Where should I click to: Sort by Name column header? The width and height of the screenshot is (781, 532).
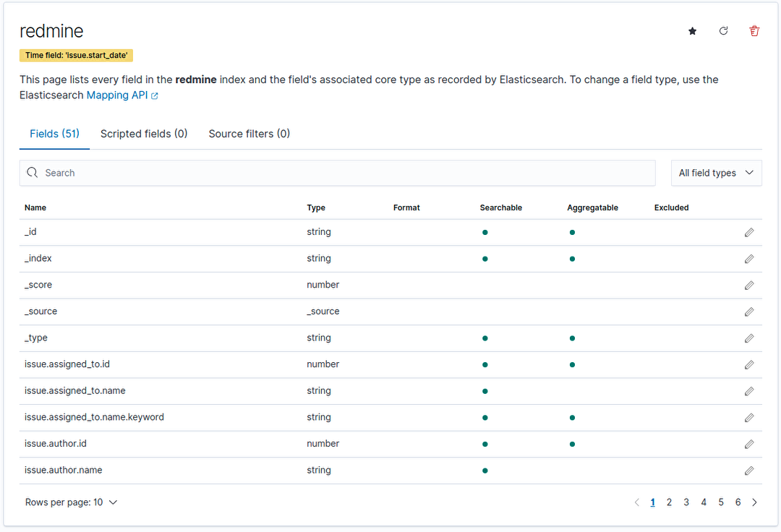coord(35,207)
